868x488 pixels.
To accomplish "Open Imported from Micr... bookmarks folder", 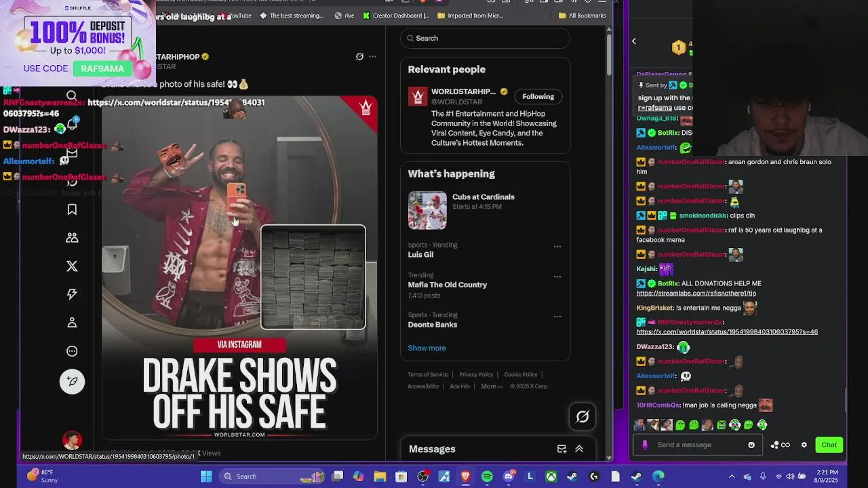I will (x=470, y=16).
